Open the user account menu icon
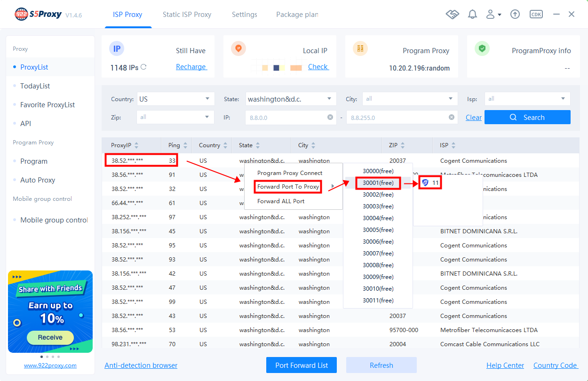 coord(493,15)
